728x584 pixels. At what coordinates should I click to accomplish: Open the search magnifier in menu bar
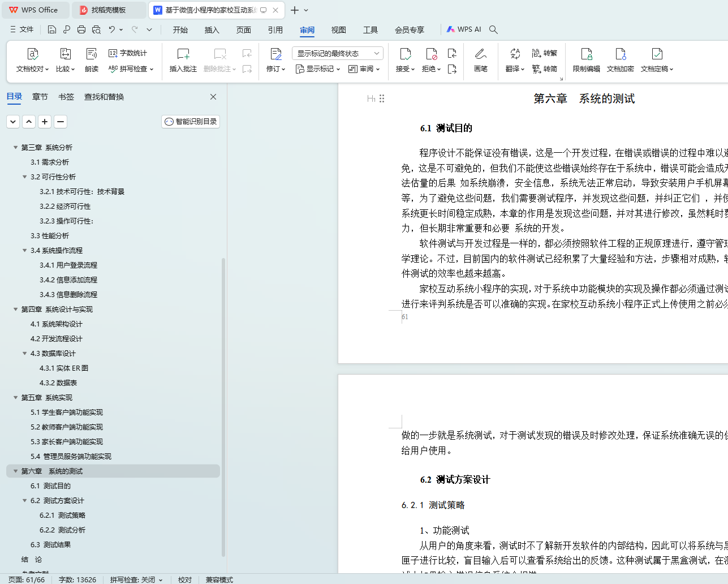coord(493,29)
